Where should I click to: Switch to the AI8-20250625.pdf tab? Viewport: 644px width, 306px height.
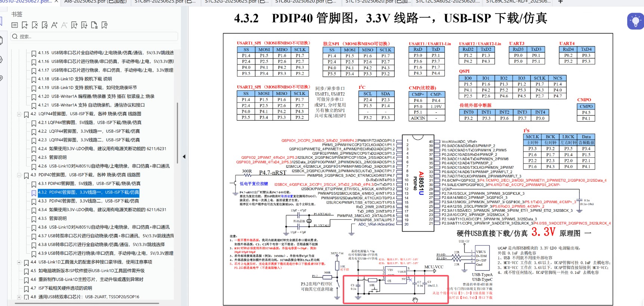[95, 2]
